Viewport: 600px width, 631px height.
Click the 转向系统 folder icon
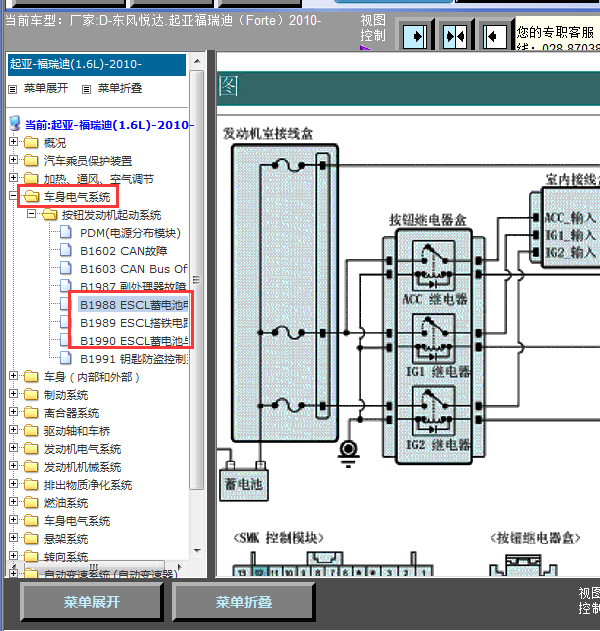(31, 557)
